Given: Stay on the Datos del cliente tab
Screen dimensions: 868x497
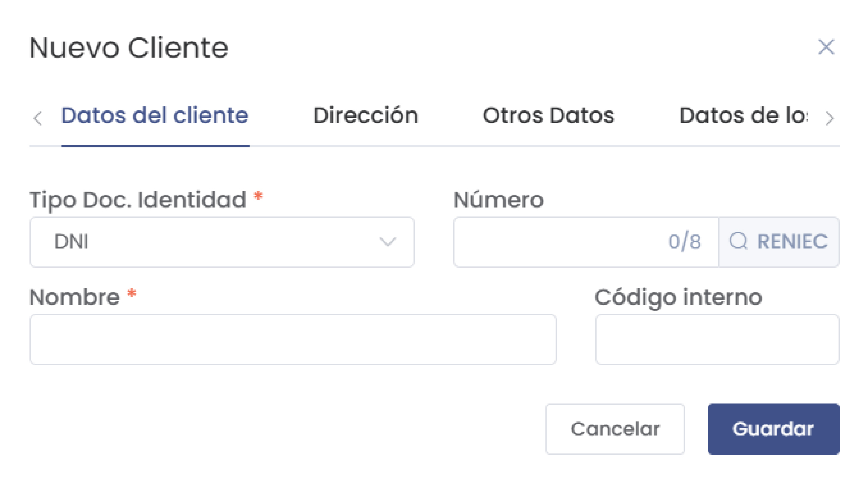Looking at the screenshot, I should [155, 115].
